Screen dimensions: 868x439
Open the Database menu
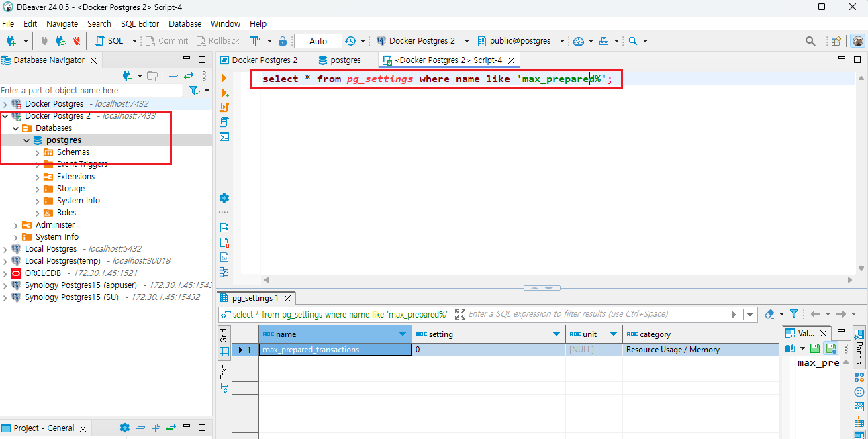coord(185,23)
